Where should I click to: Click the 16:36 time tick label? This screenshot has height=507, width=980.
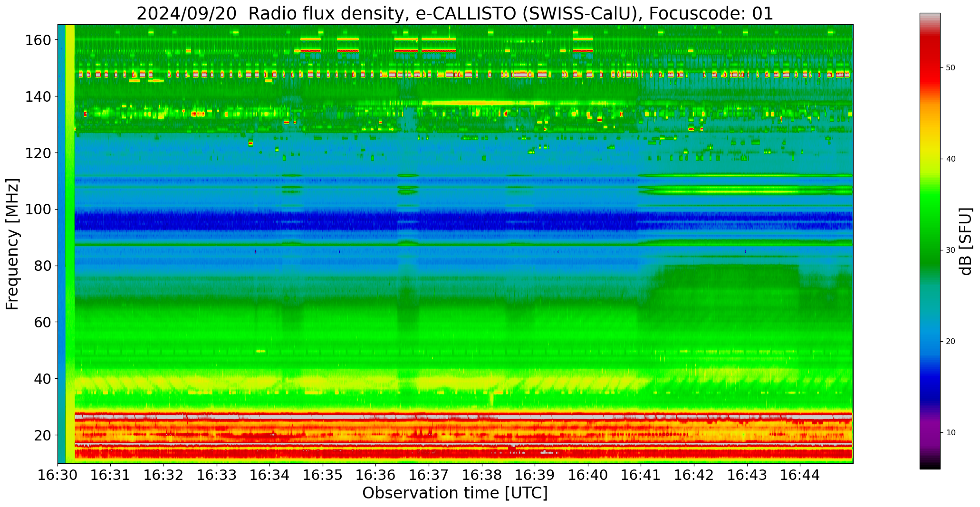376,475
